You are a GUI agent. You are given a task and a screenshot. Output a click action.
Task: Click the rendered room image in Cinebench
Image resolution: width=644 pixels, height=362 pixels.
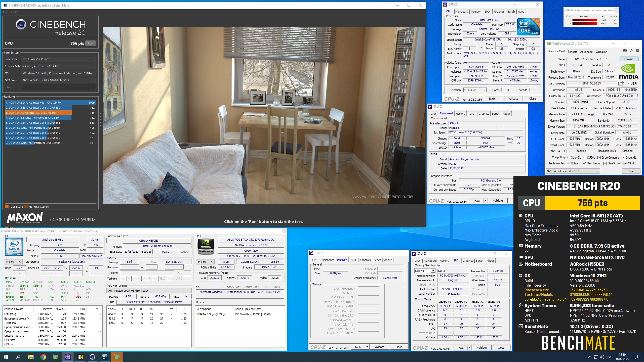(263, 116)
